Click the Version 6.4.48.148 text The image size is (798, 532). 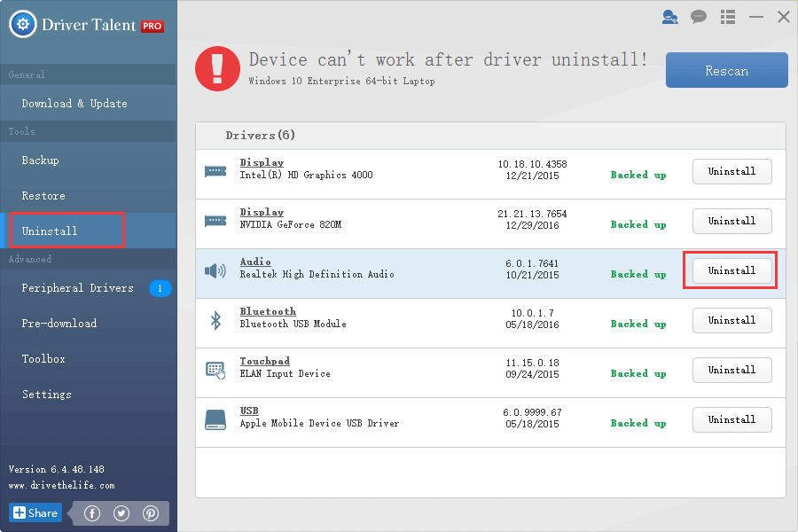57,469
